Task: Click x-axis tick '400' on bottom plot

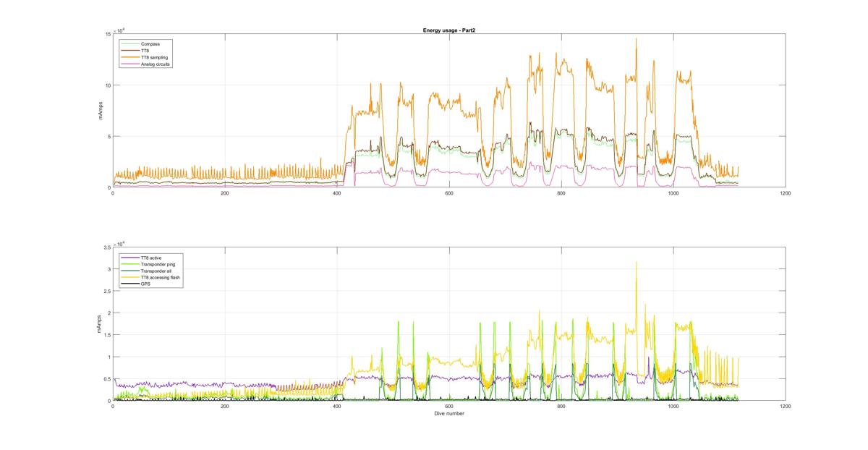Action: (x=337, y=407)
